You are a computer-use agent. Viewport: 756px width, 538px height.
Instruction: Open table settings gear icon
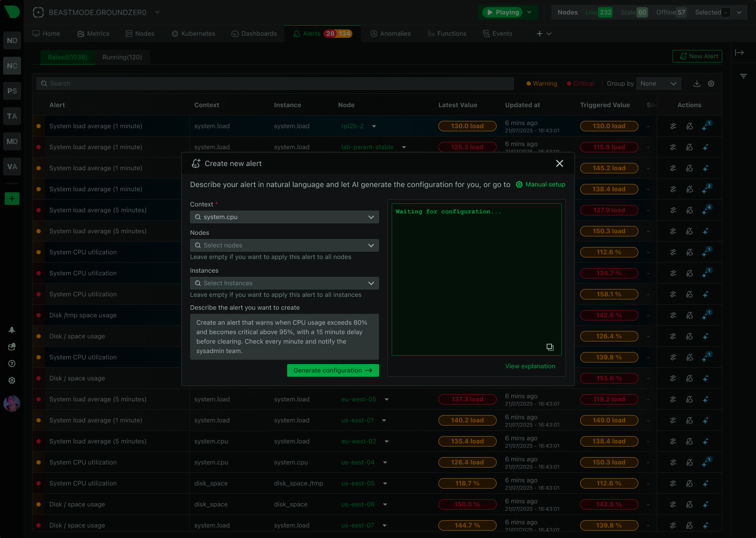711,84
